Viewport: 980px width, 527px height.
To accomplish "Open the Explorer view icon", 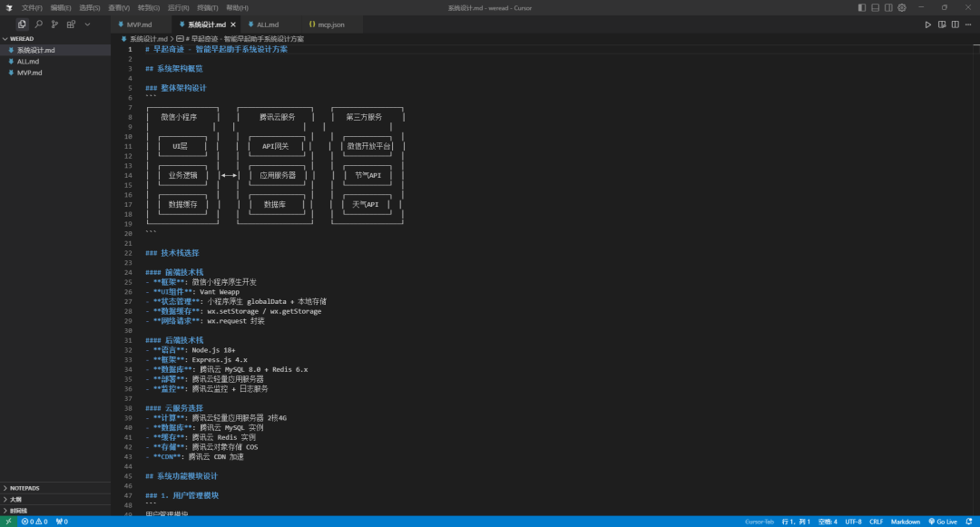I will [22, 24].
